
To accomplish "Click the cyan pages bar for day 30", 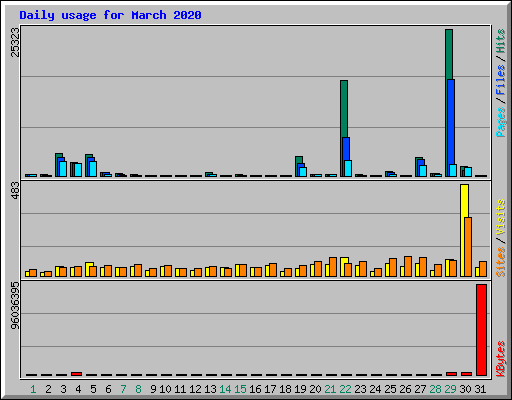I will pos(468,172).
